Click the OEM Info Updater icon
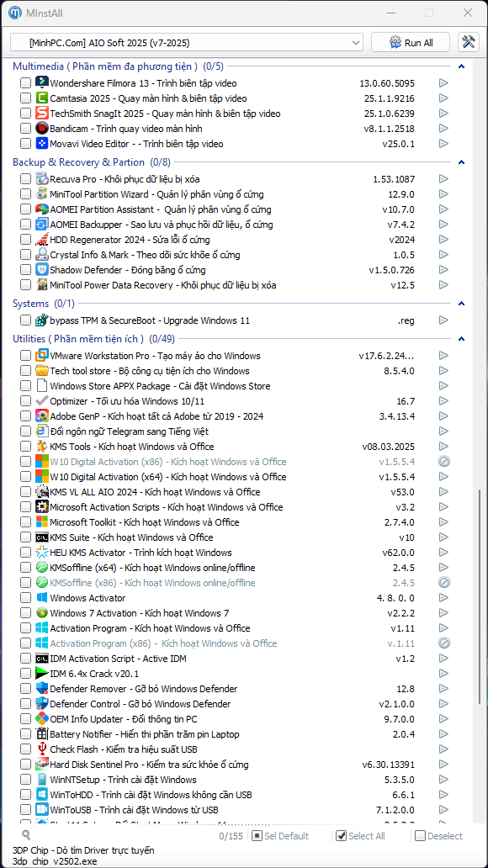The height and width of the screenshot is (868, 488). (41, 718)
